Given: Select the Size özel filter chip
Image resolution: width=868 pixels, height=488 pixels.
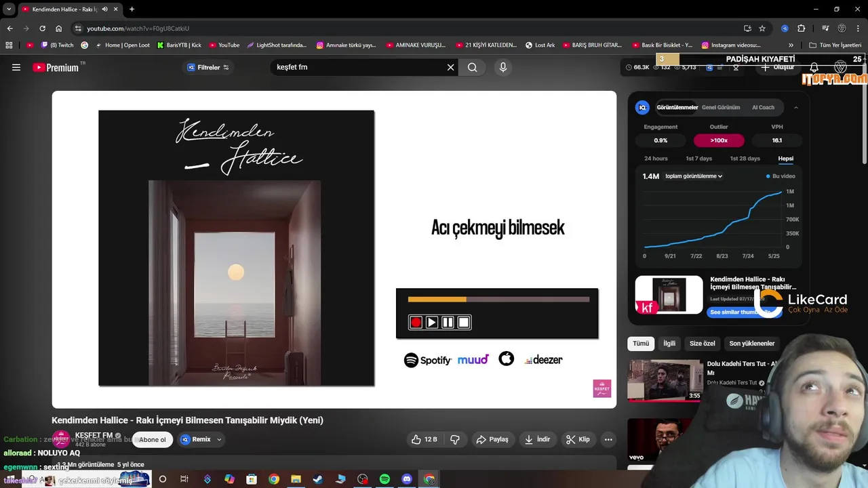Looking at the screenshot, I should (703, 344).
